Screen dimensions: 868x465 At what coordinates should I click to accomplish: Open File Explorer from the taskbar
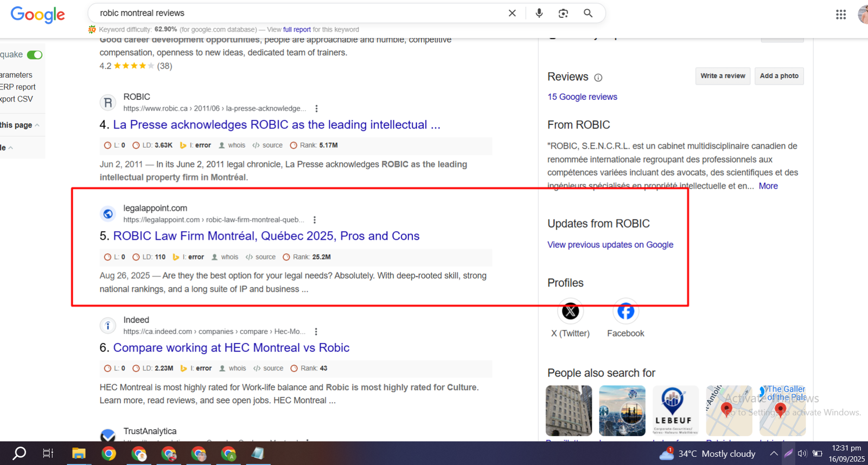pos(79,454)
